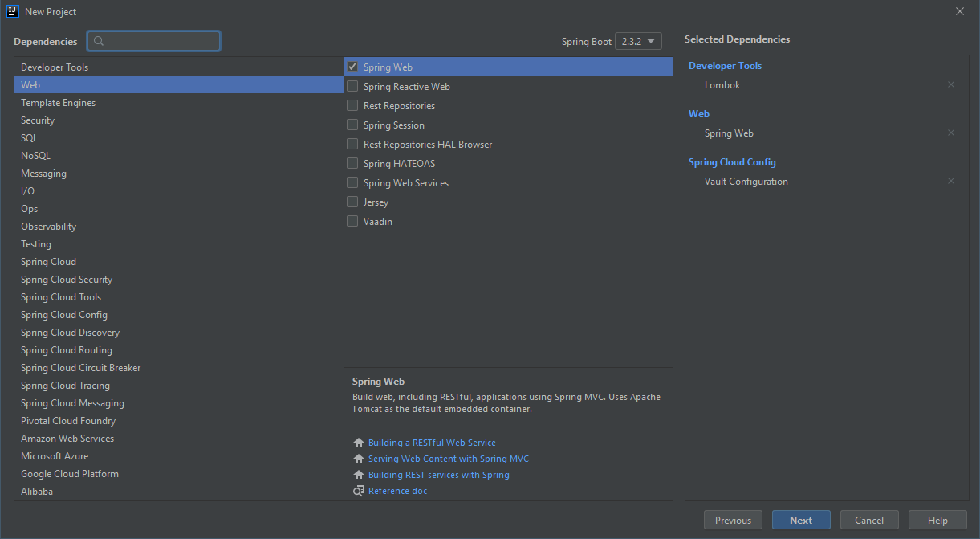Select the SQL dependency category

[29, 138]
